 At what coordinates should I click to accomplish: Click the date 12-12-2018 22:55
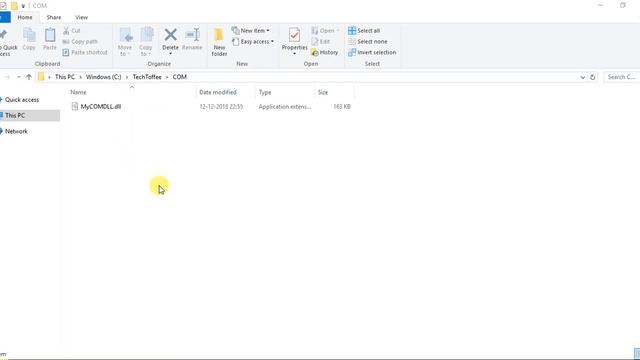click(221, 107)
